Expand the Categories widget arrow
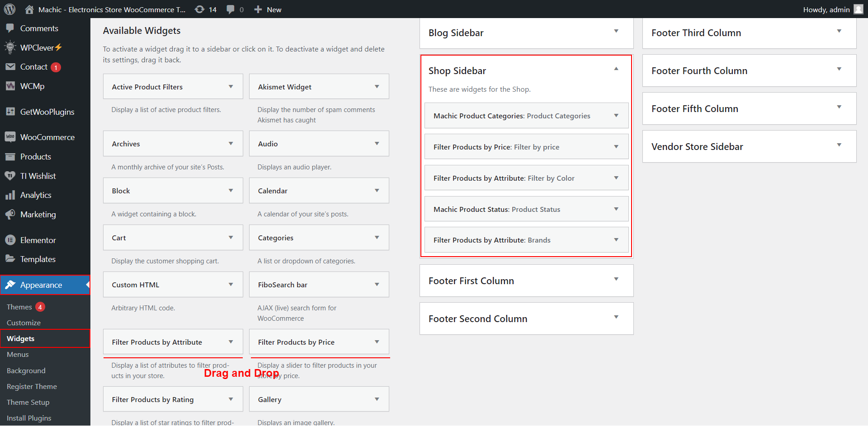Screen dimensions: 868x426 point(377,238)
